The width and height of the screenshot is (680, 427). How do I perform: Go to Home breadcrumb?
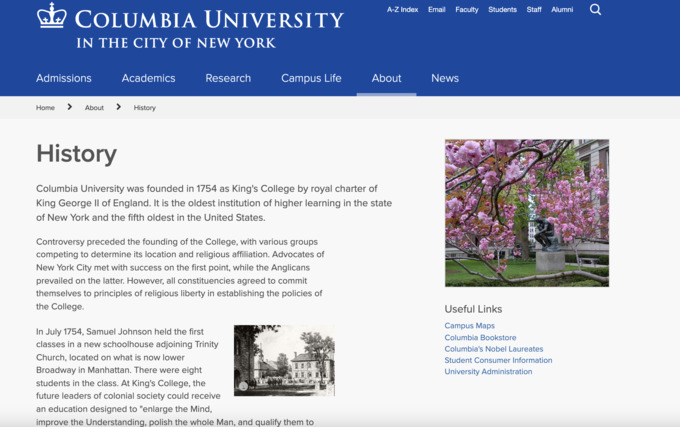point(45,108)
